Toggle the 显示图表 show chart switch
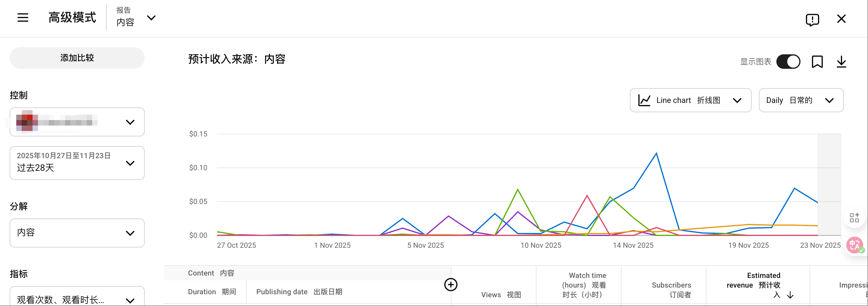Viewport: 868px width, 306px height. (788, 62)
